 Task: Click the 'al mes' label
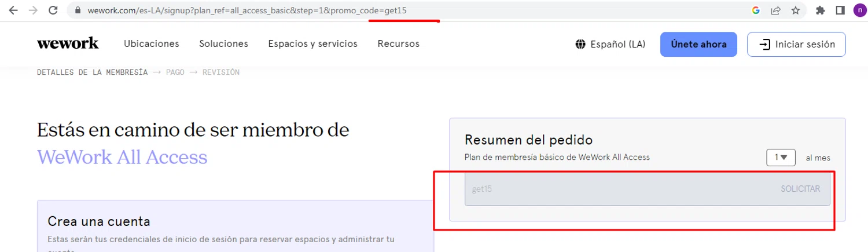pyautogui.click(x=818, y=158)
